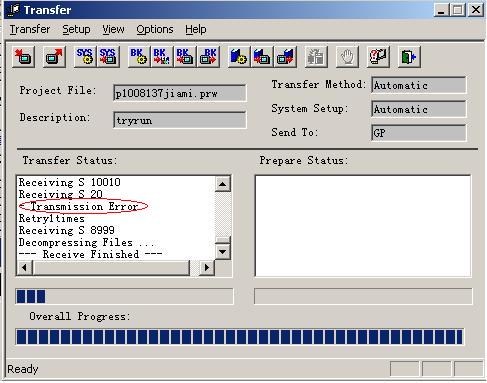The height and width of the screenshot is (383, 487).
Task: Click the BK gear setup icon
Action: [139, 57]
